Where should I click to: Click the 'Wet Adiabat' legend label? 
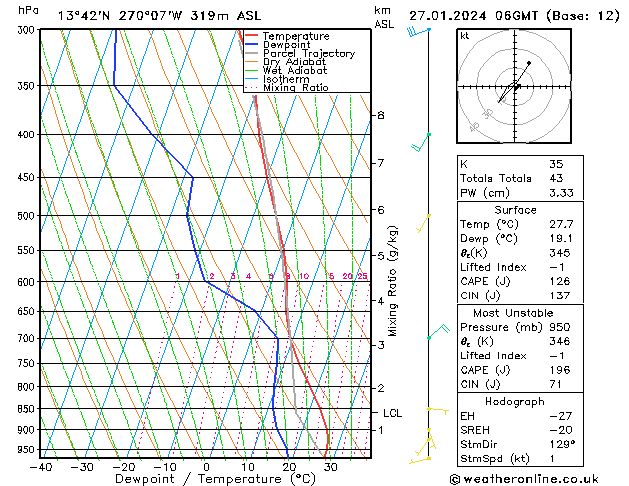[x=295, y=70]
